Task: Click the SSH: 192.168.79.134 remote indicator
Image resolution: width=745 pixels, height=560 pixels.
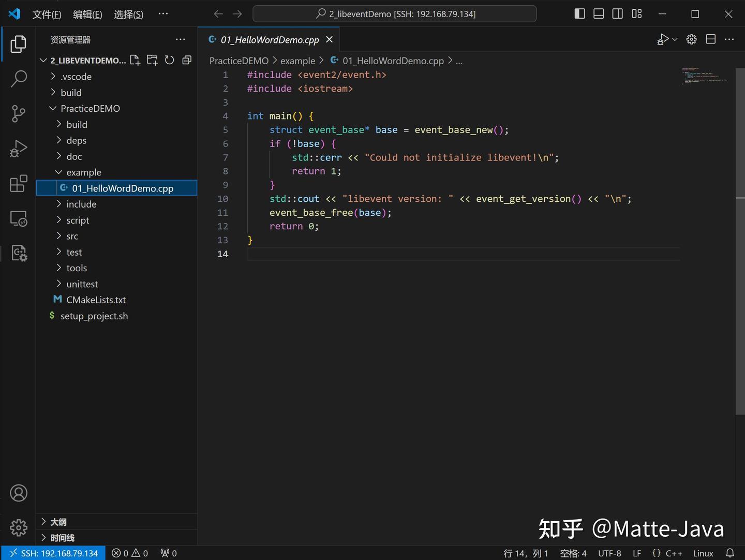Action: click(53, 553)
